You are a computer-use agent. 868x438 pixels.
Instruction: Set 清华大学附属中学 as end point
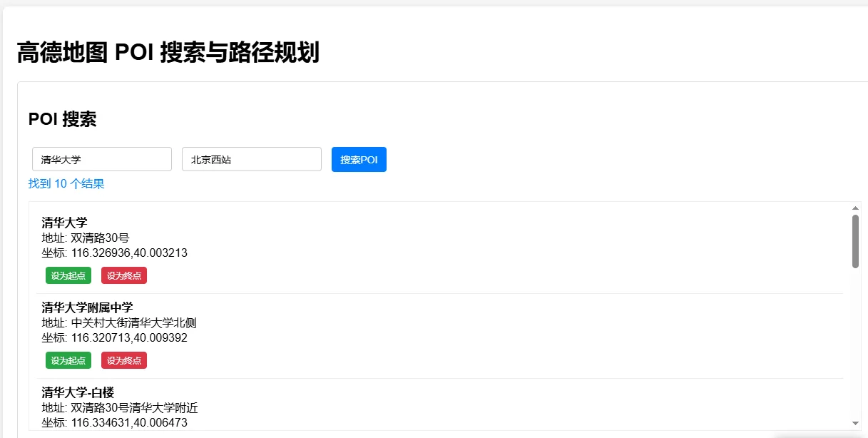(124, 360)
